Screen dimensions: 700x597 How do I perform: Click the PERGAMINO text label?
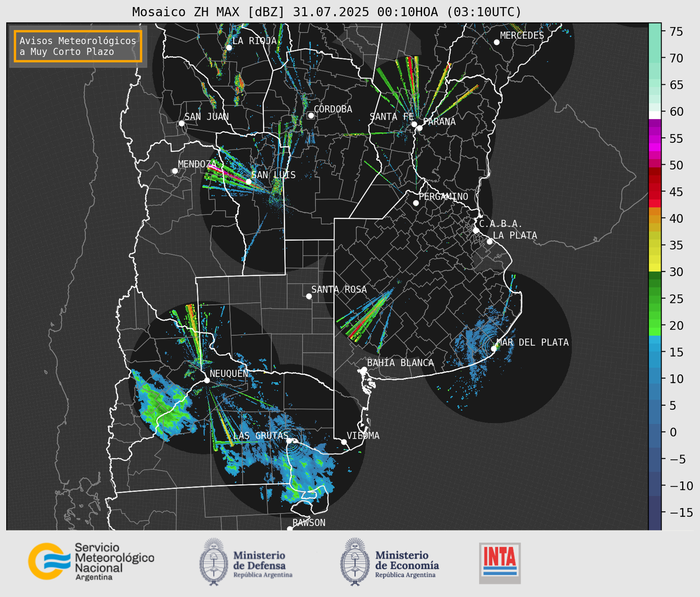click(444, 197)
